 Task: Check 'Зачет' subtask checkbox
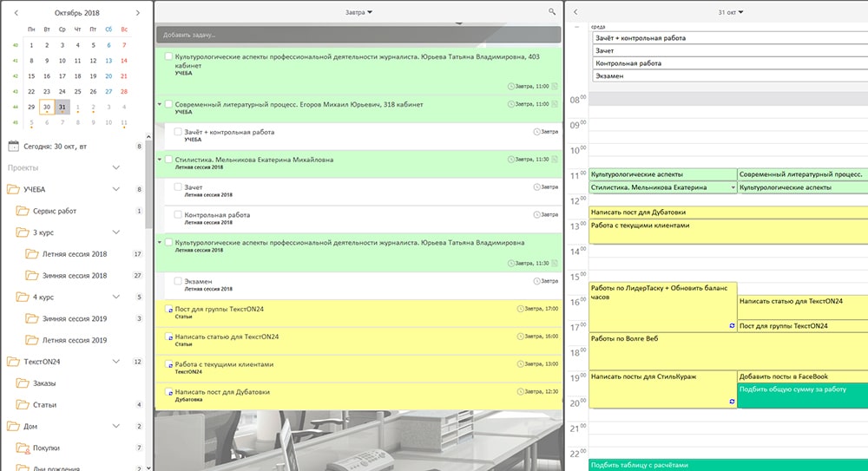click(178, 187)
